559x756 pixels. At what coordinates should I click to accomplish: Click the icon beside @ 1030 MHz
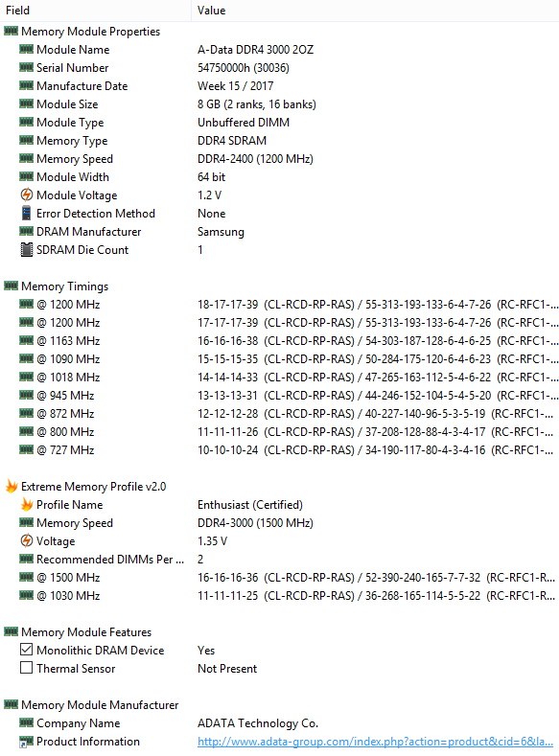(27, 595)
